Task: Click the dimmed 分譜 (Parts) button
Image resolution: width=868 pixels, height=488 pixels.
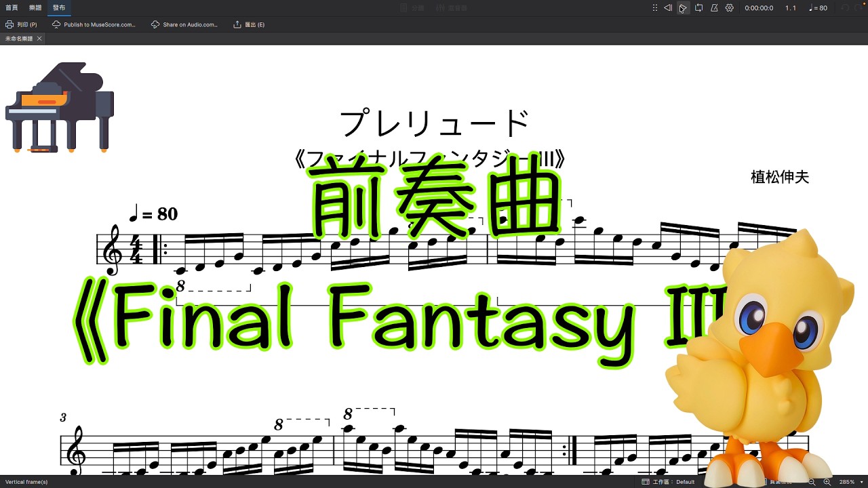Action: [x=412, y=8]
